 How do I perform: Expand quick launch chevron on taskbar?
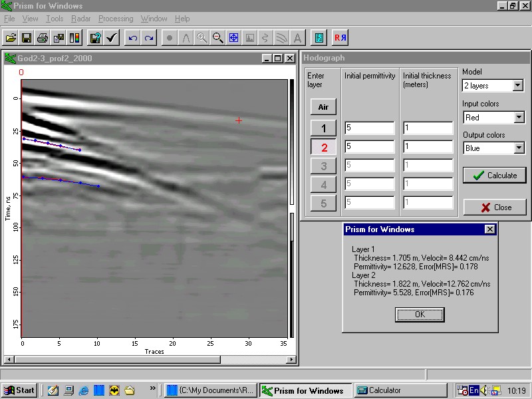coord(152,388)
